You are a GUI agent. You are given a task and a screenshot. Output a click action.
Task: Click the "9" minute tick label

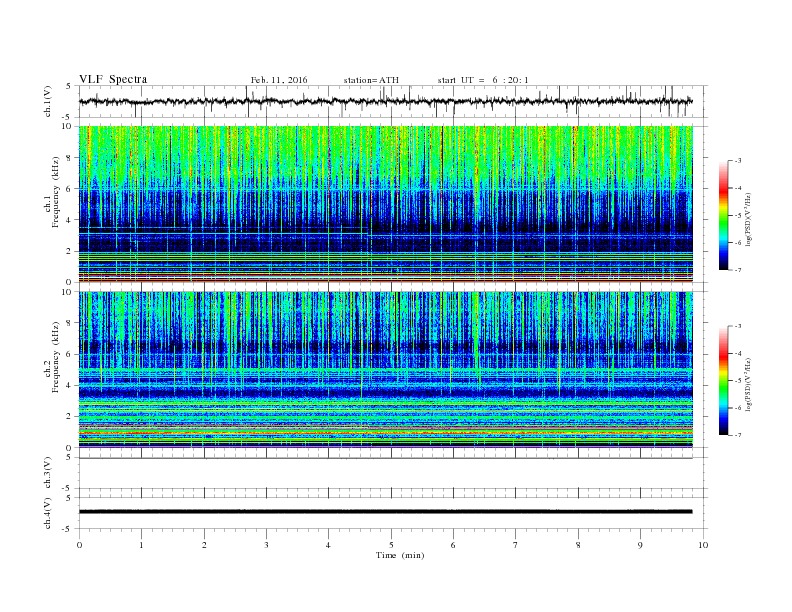click(x=640, y=545)
